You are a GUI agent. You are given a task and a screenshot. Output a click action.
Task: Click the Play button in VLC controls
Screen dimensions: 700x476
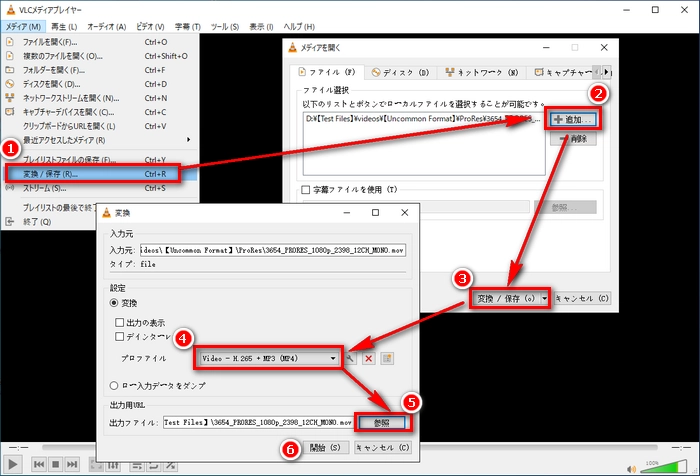12,464
